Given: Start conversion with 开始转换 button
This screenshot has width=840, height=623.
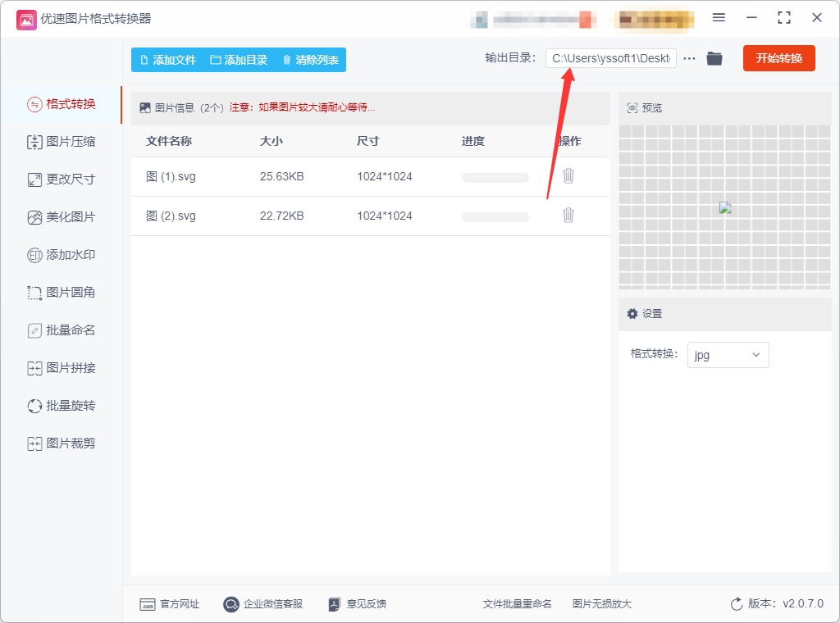Looking at the screenshot, I should (779, 58).
